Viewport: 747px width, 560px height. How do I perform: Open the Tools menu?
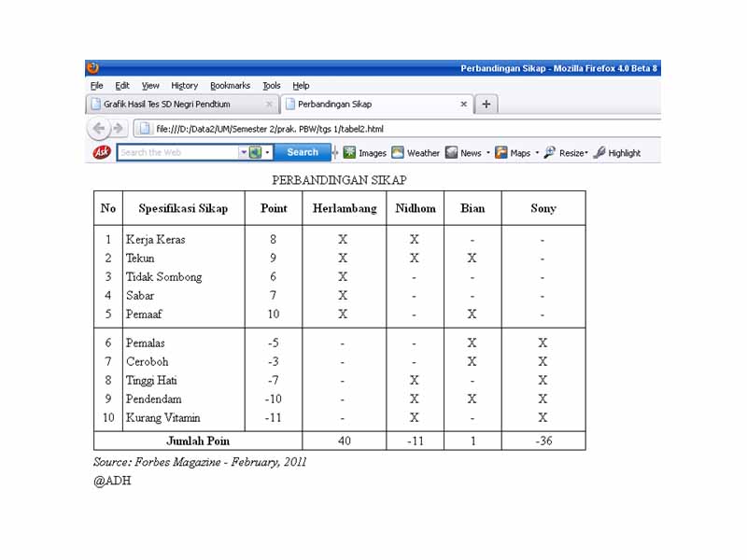pyautogui.click(x=272, y=86)
